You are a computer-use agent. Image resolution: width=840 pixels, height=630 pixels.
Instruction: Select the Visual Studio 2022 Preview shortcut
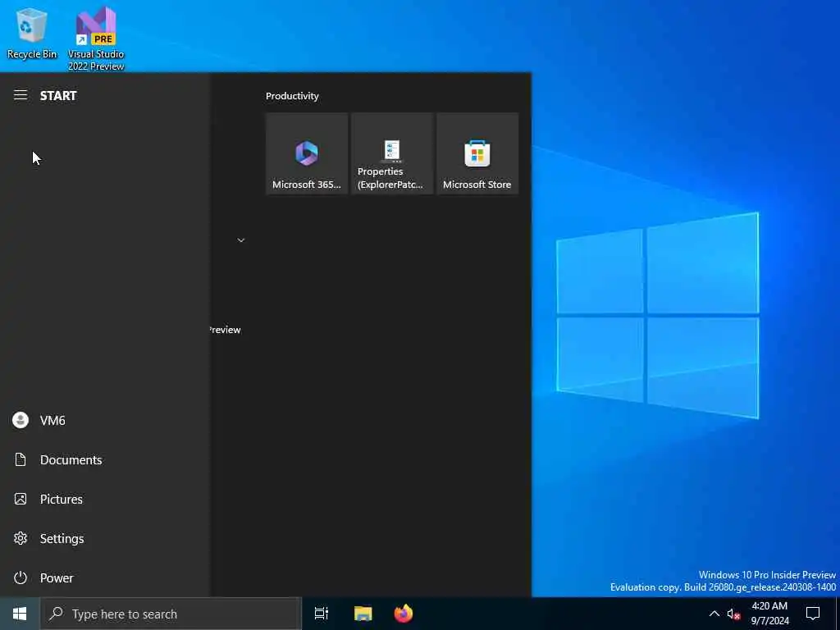coord(96,39)
